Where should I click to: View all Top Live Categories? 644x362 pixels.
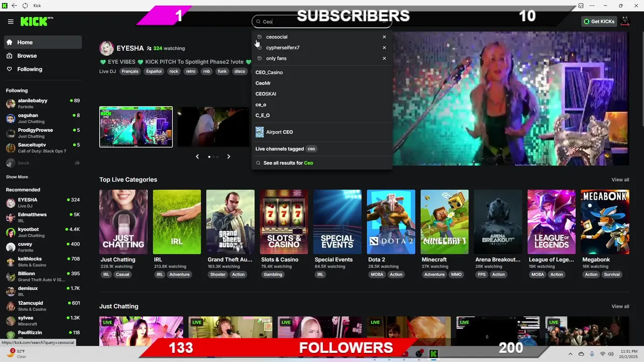coord(620,179)
